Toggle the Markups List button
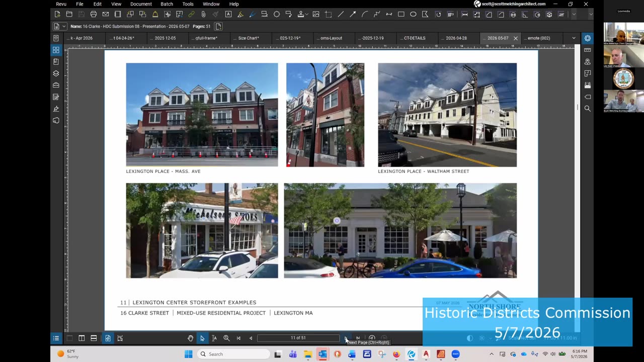Viewport: 644px width, 362px height. coord(56,338)
